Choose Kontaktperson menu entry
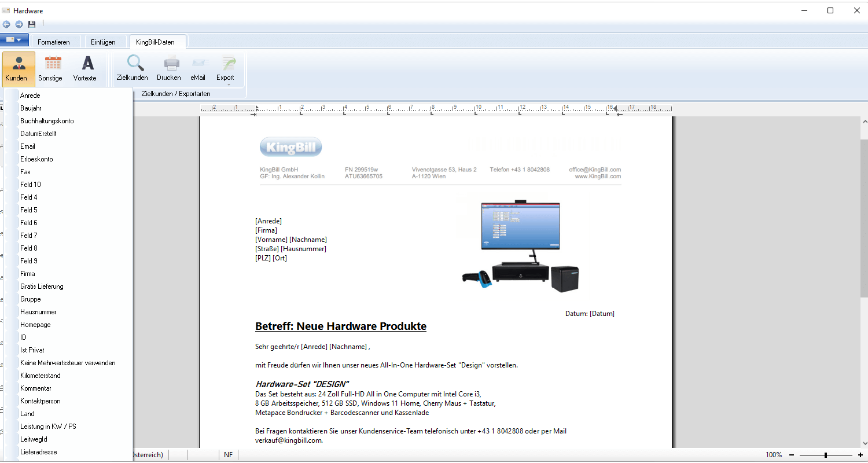 pyautogui.click(x=68, y=401)
